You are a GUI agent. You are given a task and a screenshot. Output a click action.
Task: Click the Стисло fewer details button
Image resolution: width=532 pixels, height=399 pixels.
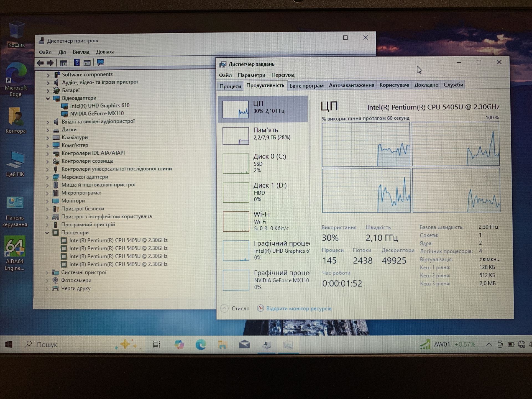(235, 308)
